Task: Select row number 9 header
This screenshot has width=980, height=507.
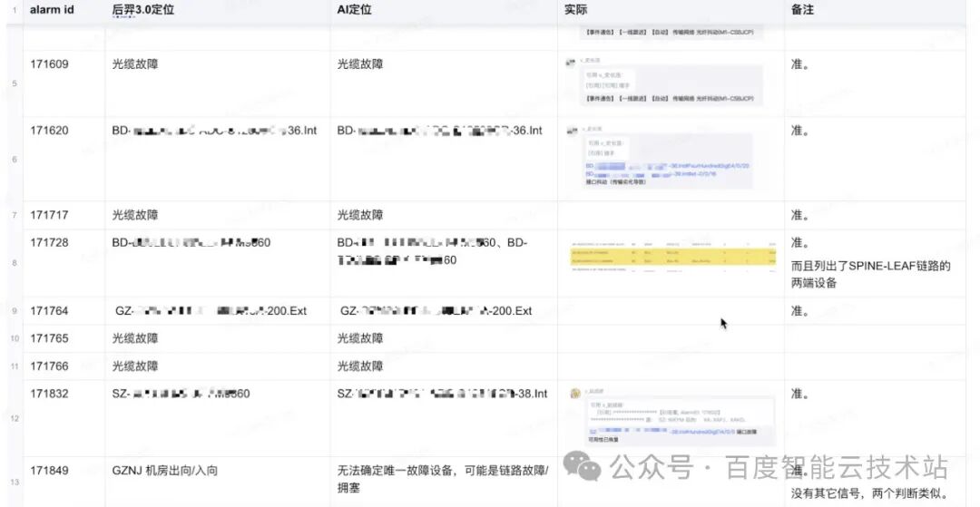Action: tap(15, 311)
